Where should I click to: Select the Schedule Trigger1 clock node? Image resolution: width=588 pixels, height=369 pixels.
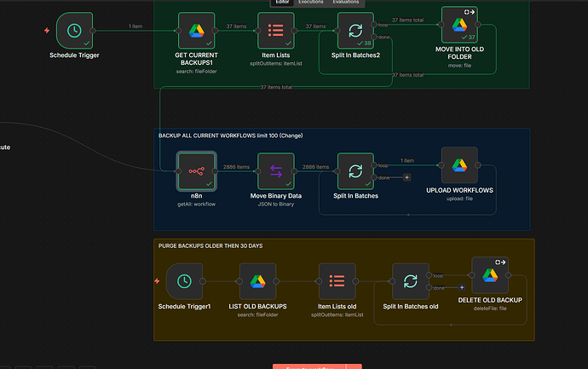pos(183,280)
